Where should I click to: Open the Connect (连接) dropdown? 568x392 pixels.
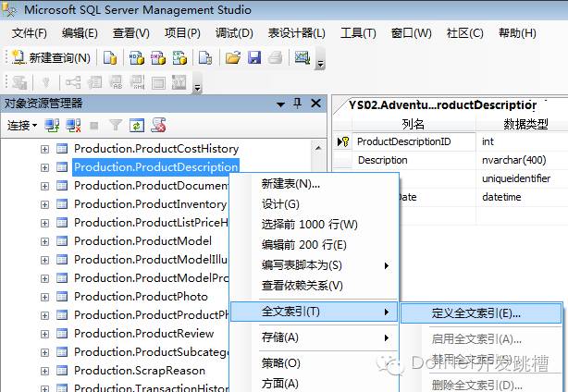[21, 126]
